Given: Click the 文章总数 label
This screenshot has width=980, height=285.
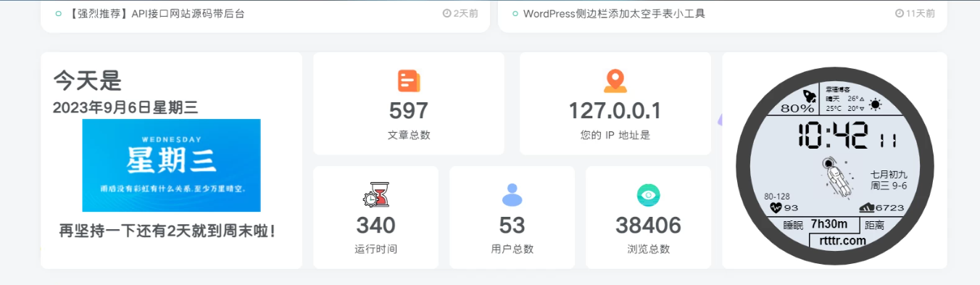Looking at the screenshot, I should tap(409, 135).
